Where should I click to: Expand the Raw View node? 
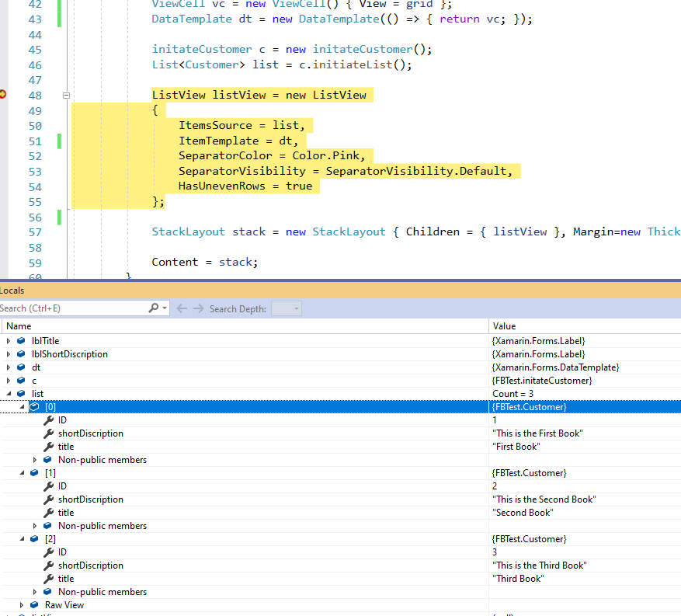tap(22, 604)
